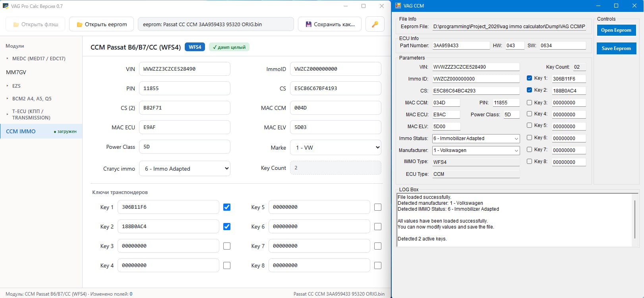Image resolution: width=644 pixels, height=298 pixels.
Task: Select the CCM IMMO module in sidebar
Action: coord(41,131)
